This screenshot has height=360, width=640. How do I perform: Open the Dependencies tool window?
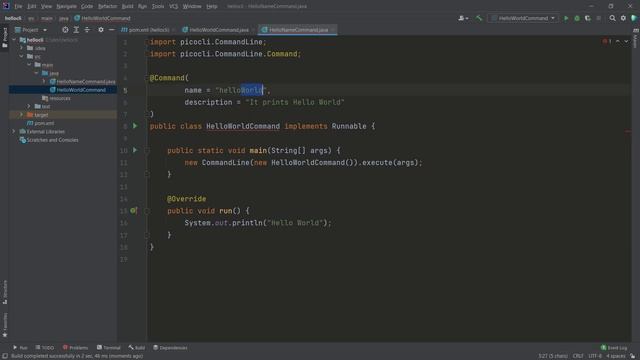(170, 348)
